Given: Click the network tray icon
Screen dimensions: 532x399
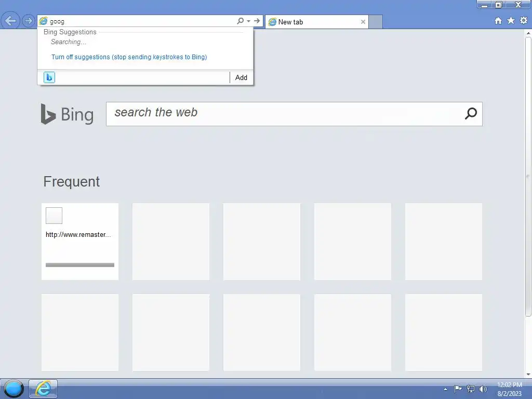Looking at the screenshot, I should pos(471,389).
